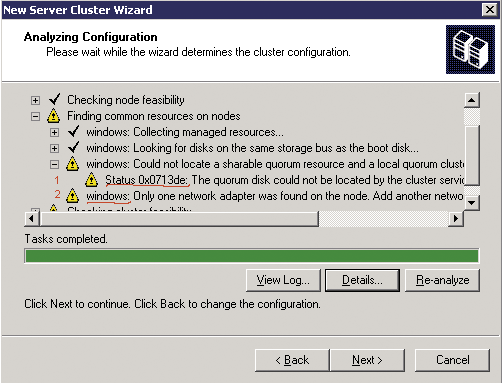Click the vertical scrollbar down arrow
The width and height of the screenshot is (502, 383).
[x=472, y=202]
